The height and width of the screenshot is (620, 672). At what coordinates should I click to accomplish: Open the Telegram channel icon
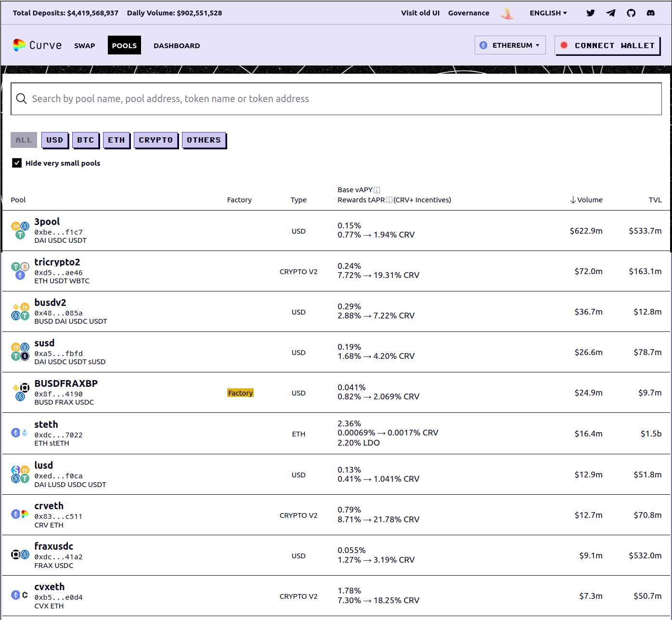tap(611, 13)
